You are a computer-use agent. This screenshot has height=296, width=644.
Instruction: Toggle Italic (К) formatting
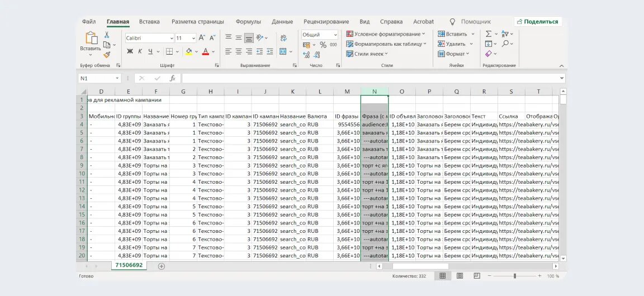[140, 51]
